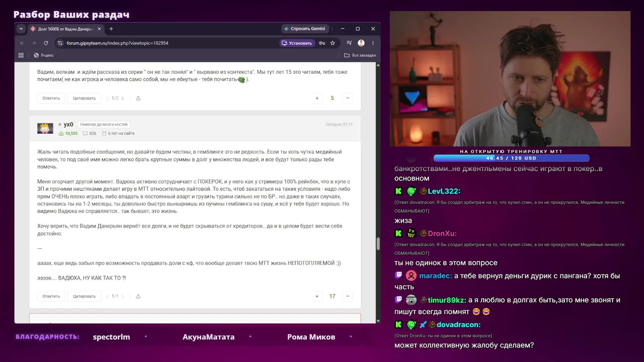
Task: Reload the forum page
Action: (46, 43)
